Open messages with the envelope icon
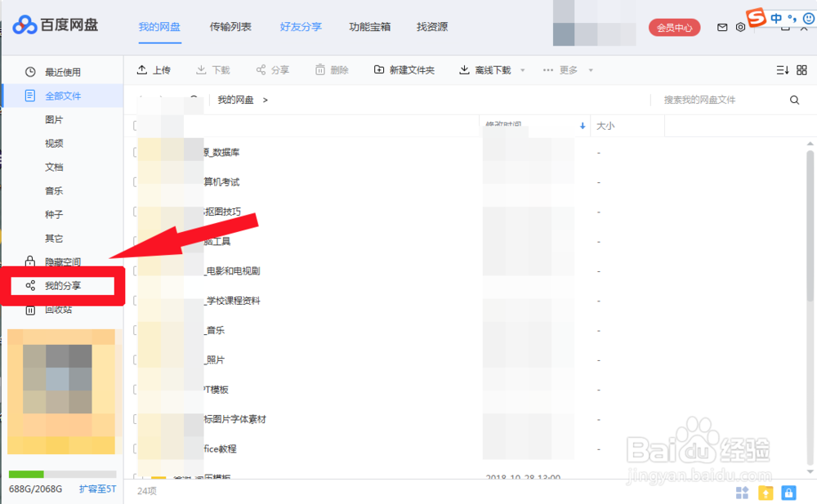Screen dimensions: 817x504 pos(721,27)
